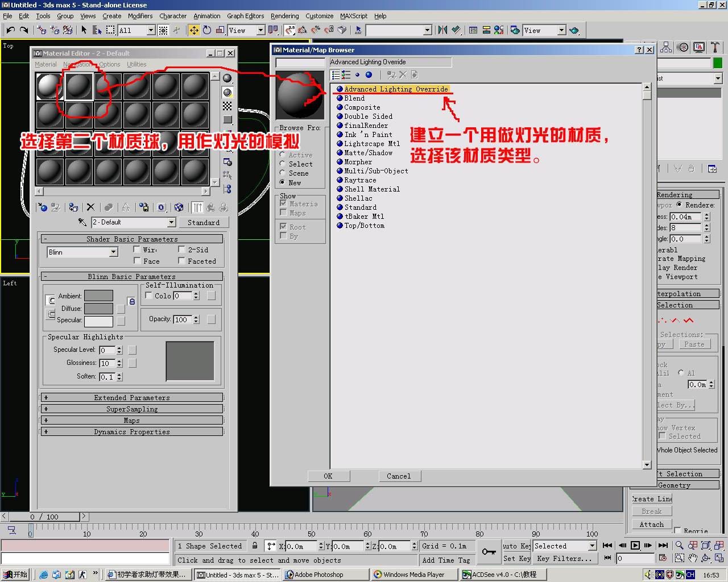Click the selection lock toggle icon
728x582 pixels.
point(255,546)
